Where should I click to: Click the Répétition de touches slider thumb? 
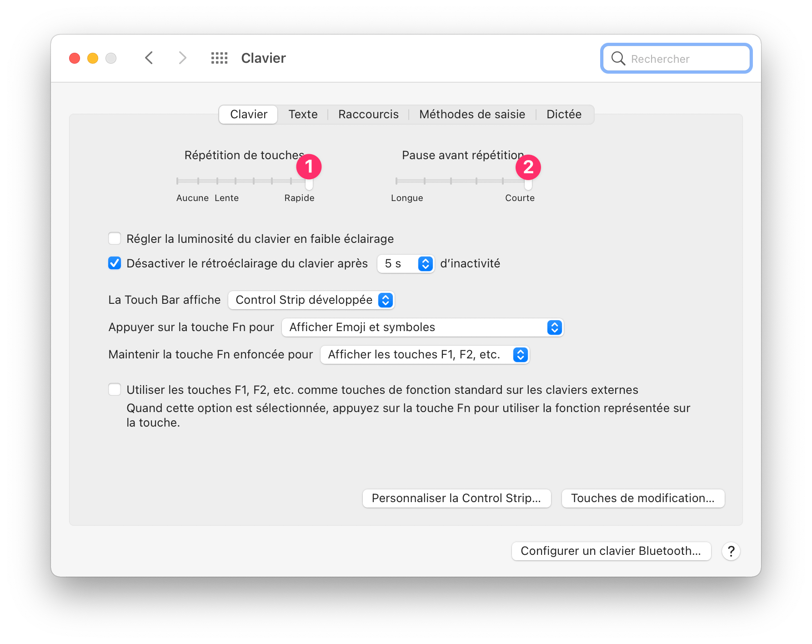[309, 183]
